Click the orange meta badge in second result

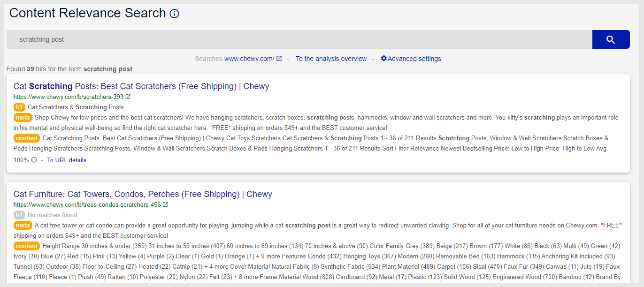coord(23,226)
